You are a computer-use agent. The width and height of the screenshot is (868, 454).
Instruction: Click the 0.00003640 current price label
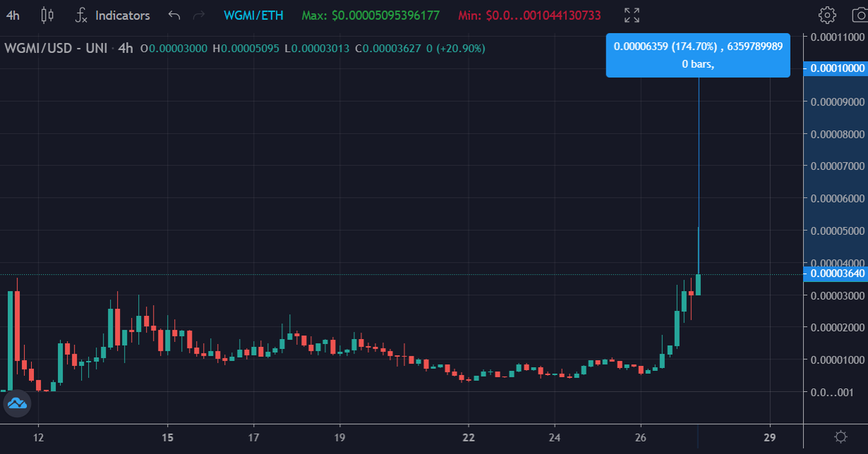tap(835, 273)
